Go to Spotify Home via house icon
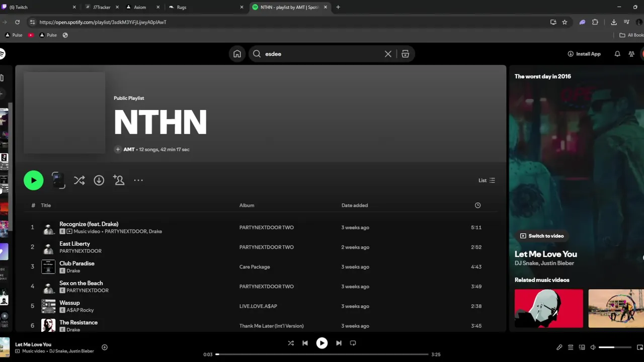The height and width of the screenshot is (362, 644). 237,54
